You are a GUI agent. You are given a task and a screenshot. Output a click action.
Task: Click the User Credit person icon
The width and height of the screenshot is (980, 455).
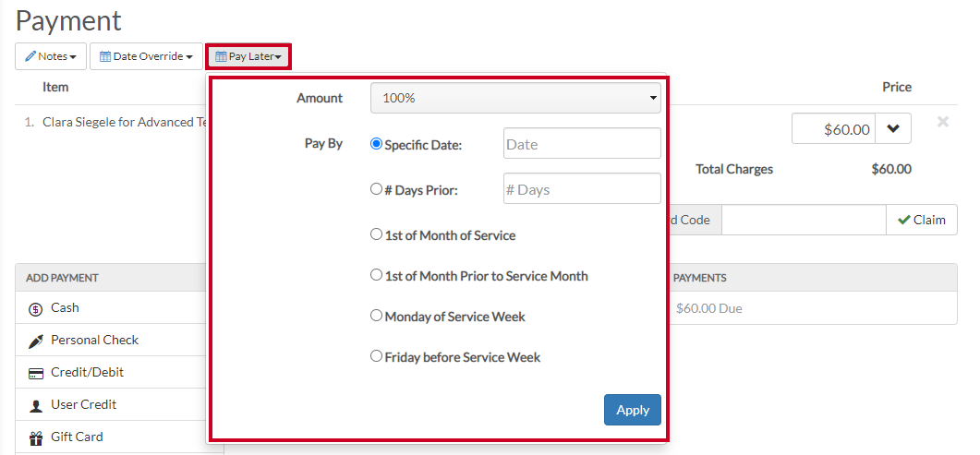pyautogui.click(x=36, y=406)
